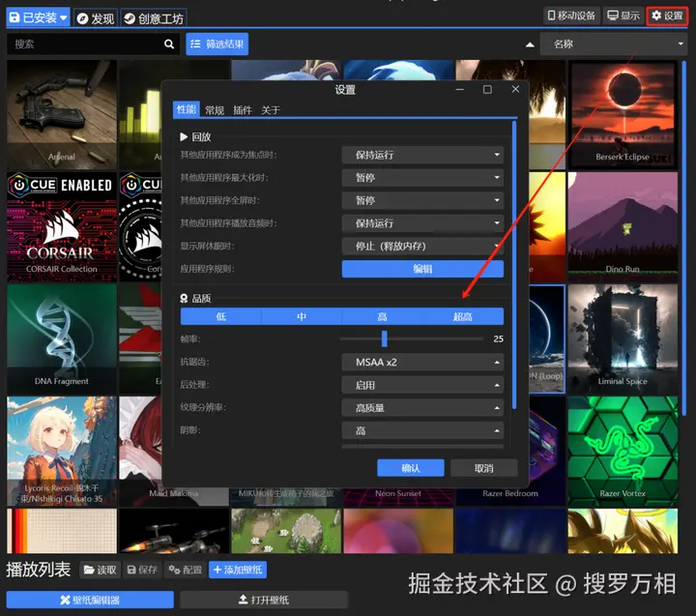The height and width of the screenshot is (616, 696).
Task: Click the 取消 cancel button
Action: (x=484, y=468)
